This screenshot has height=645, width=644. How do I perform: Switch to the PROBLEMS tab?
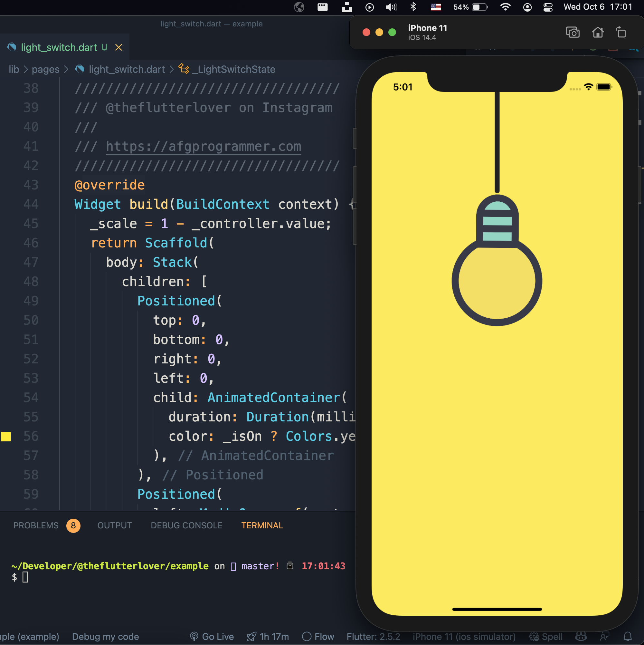pyautogui.click(x=36, y=525)
